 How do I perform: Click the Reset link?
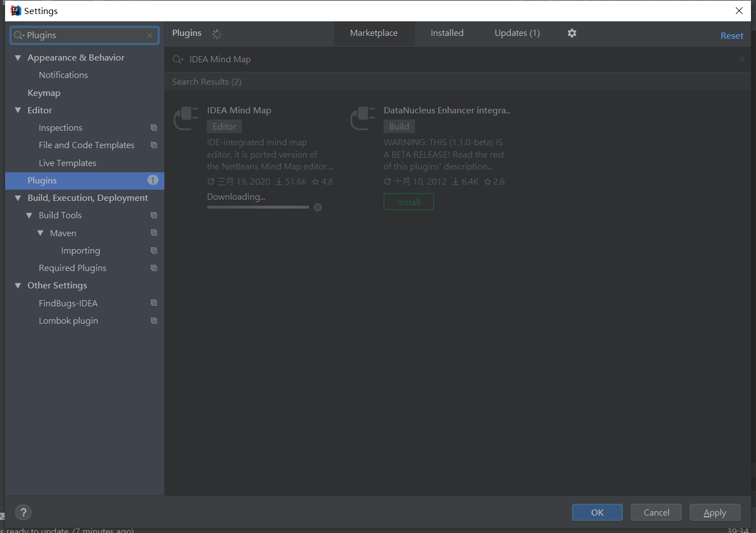pos(732,35)
